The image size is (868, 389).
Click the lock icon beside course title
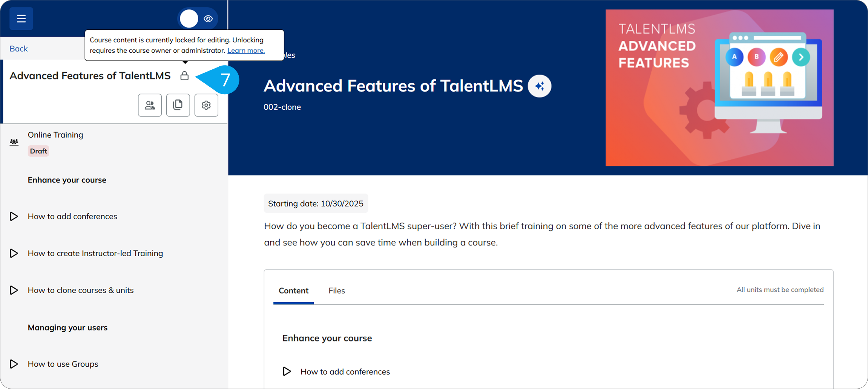184,76
